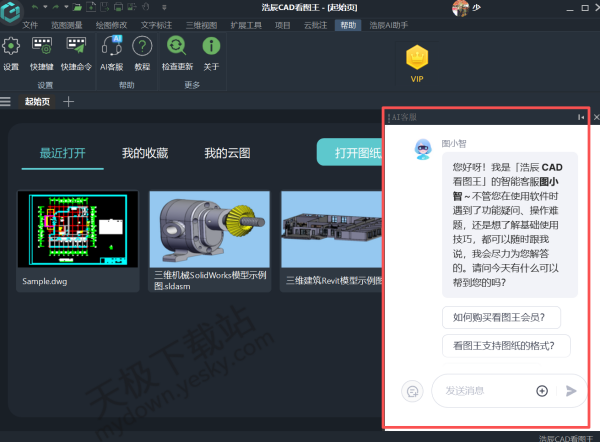Image resolution: width=600 pixels, height=442 pixels.
Task: Launch the AI客服 headset icon
Action: [112, 46]
